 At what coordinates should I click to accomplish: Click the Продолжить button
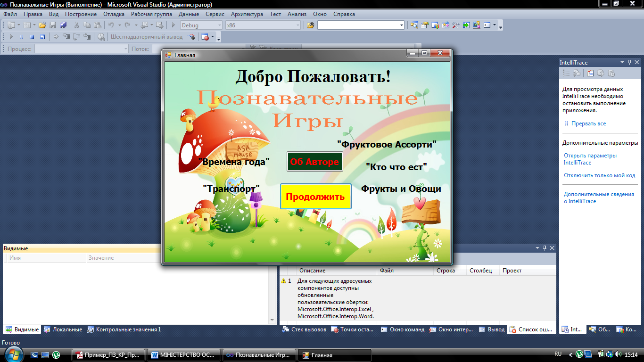coord(315,197)
